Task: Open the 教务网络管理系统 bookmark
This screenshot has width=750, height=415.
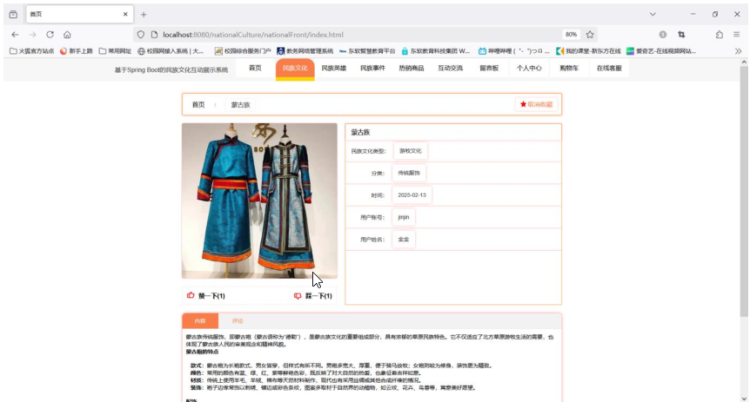Action: point(305,51)
